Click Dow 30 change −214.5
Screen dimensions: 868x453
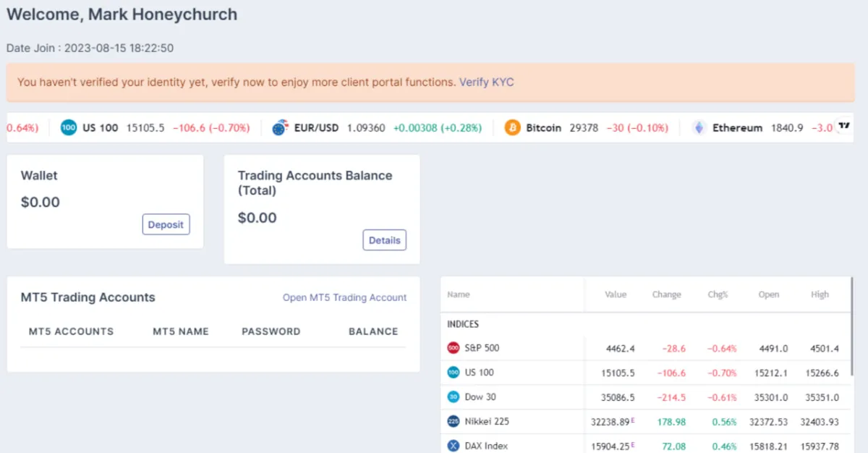(x=671, y=397)
